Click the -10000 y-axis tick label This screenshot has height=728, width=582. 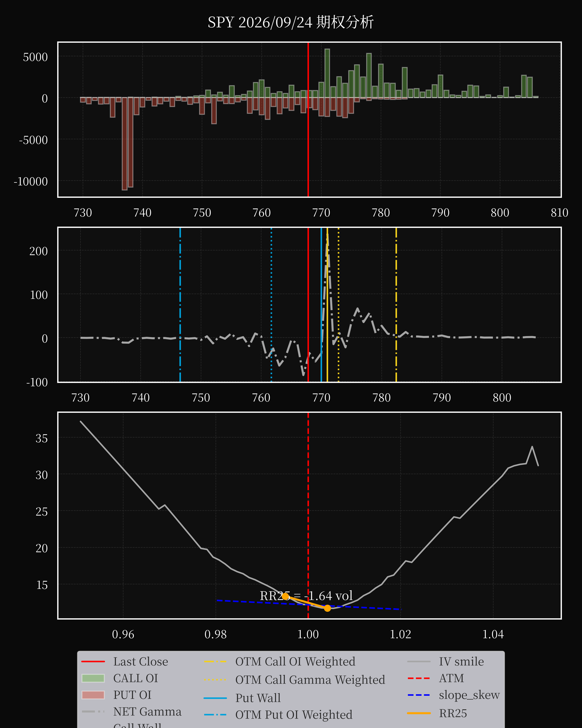click(x=31, y=182)
